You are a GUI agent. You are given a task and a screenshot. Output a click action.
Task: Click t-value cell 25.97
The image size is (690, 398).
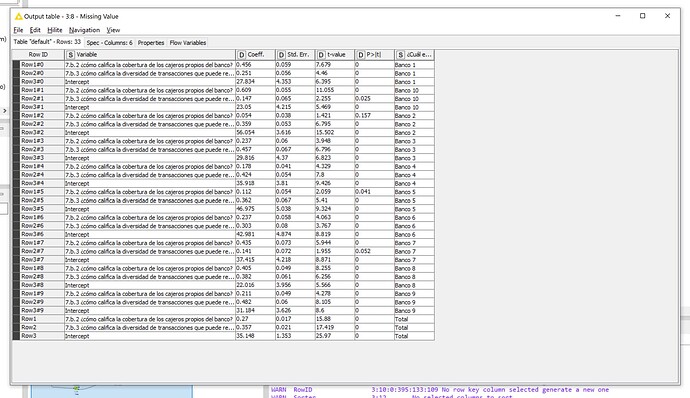pyautogui.click(x=335, y=336)
